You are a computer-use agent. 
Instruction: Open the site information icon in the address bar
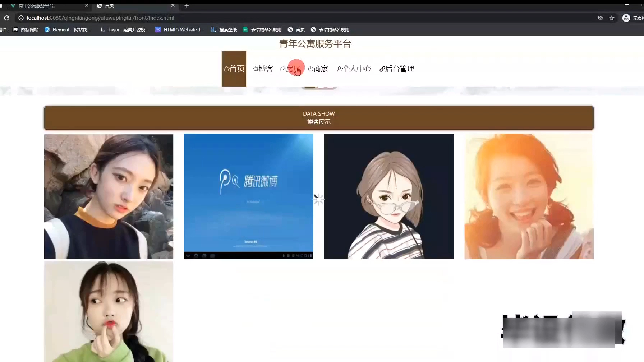click(x=21, y=18)
